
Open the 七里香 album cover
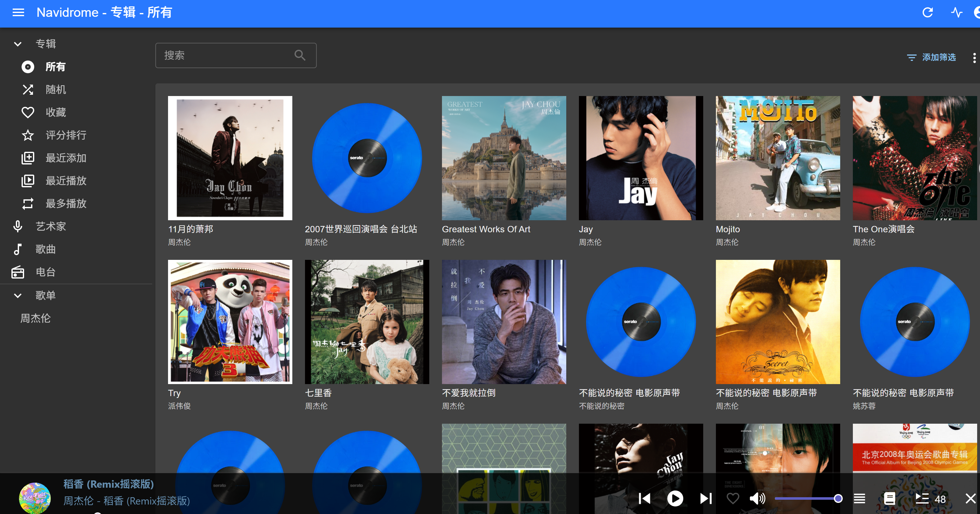[x=367, y=322]
